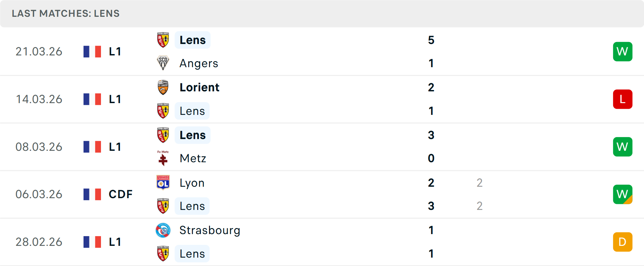The width and height of the screenshot is (644, 266).
Task: Click the W badge for the Lyon cup match
Action: tap(623, 194)
